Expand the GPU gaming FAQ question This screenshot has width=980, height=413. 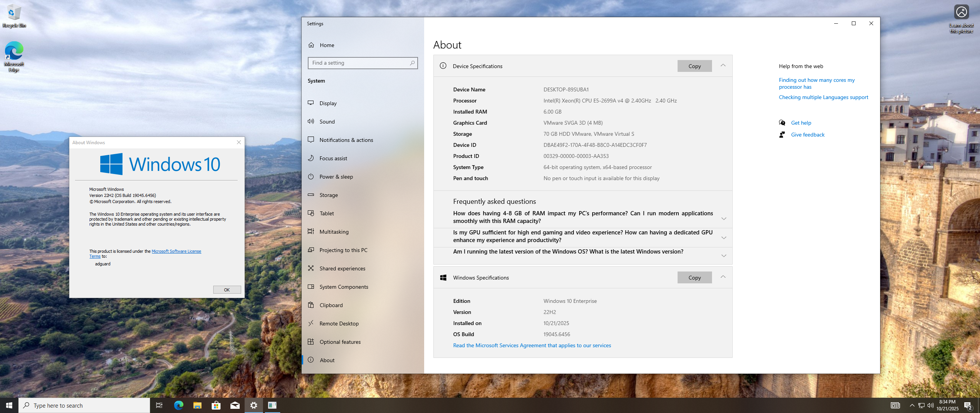(724, 238)
